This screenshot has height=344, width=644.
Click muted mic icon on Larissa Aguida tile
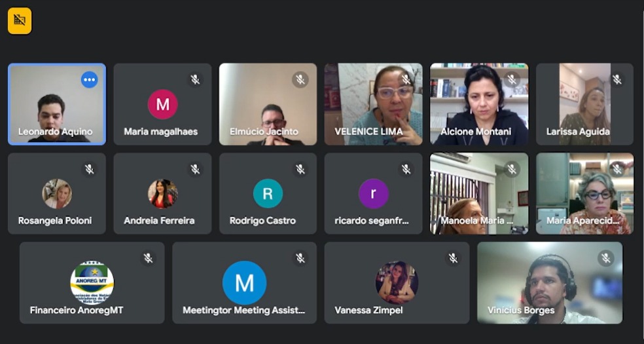coord(617,80)
